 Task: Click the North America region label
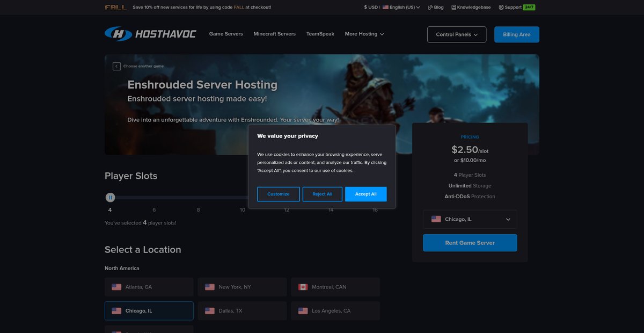coord(122,268)
